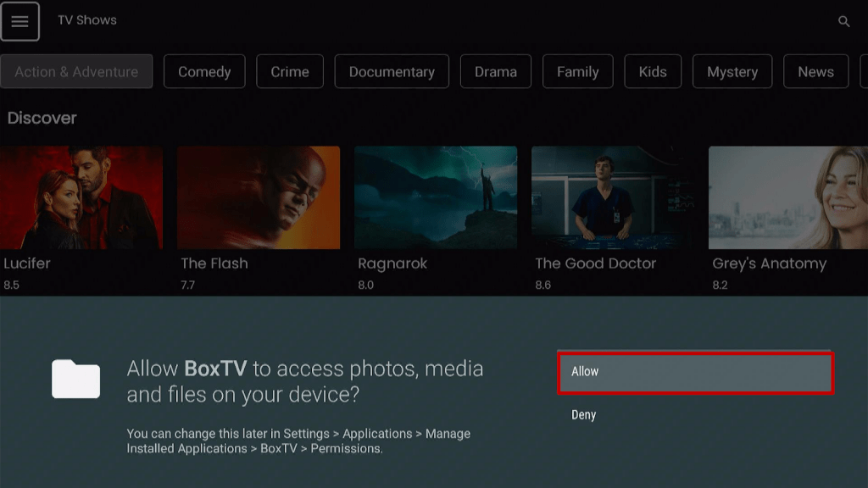Open the hamburger menu icon
Screen dimensions: 868x488
pos(20,21)
